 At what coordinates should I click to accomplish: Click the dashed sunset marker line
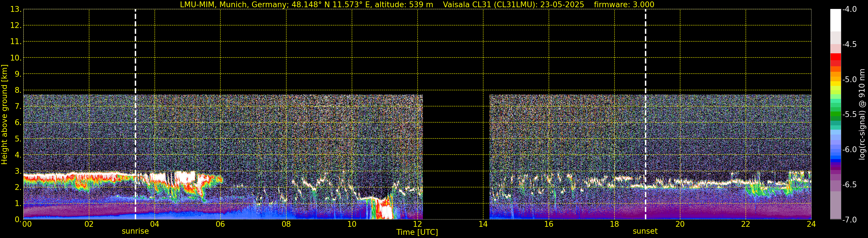646,114
